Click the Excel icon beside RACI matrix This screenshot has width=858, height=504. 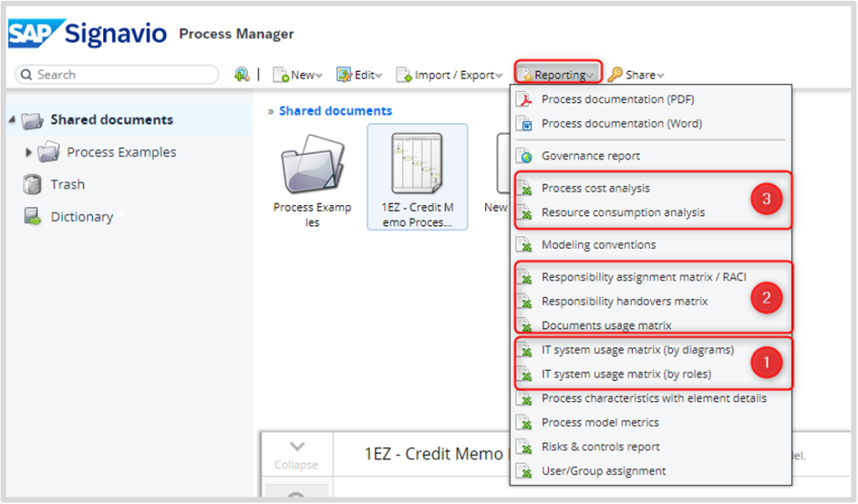coord(525,277)
